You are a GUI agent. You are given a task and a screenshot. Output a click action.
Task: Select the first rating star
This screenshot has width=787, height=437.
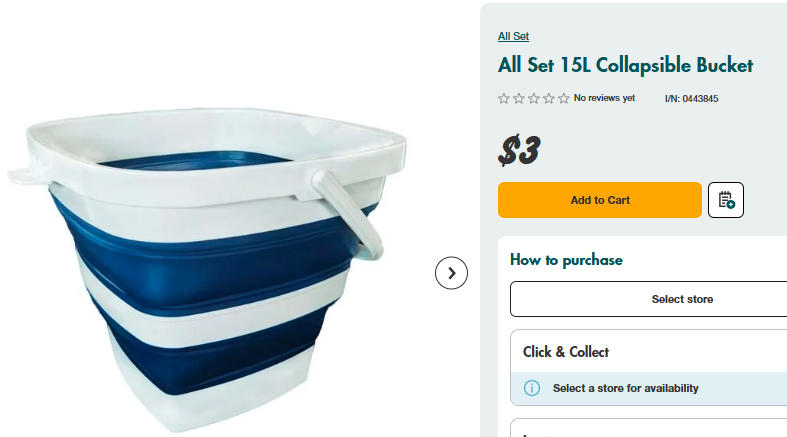[504, 99]
